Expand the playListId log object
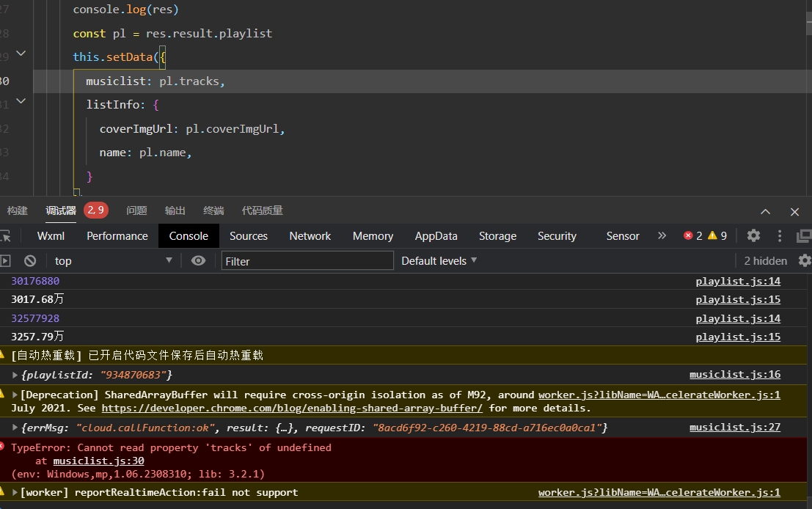Image resolution: width=812 pixels, height=509 pixels. (15, 375)
